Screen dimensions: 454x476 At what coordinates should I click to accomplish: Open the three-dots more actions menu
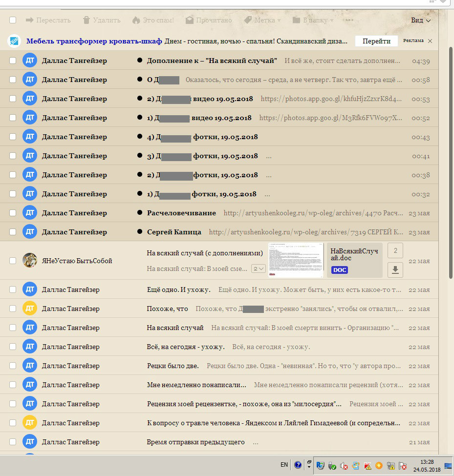tap(348, 20)
